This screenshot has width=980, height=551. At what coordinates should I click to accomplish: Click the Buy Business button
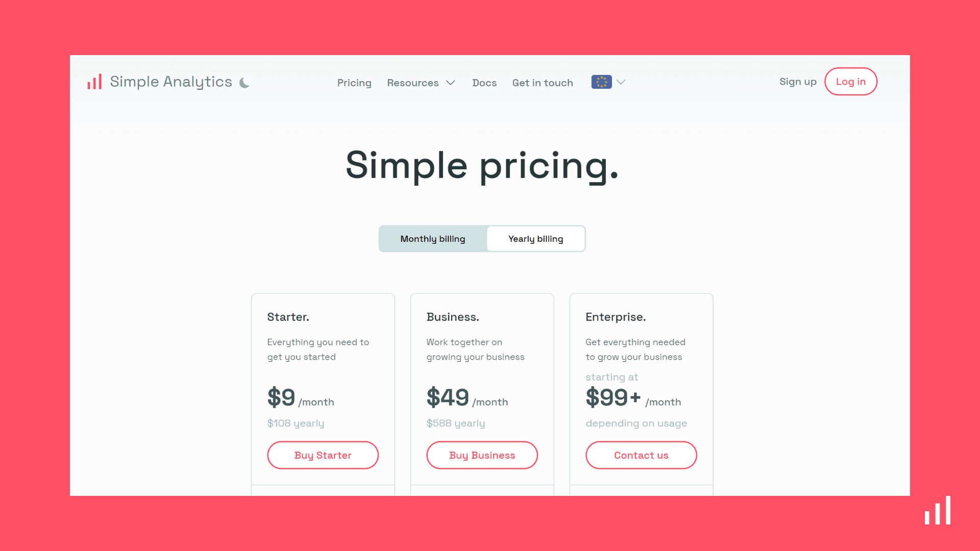click(482, 456)
